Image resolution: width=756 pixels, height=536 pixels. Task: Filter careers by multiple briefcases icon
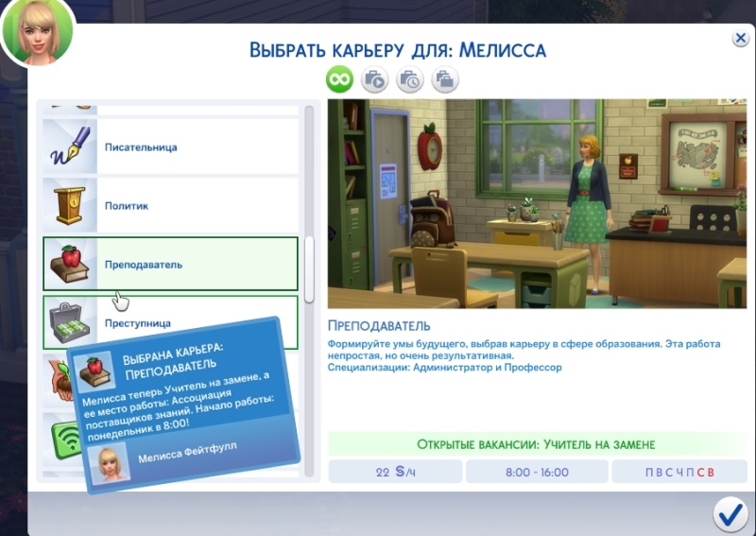[445, 79]
